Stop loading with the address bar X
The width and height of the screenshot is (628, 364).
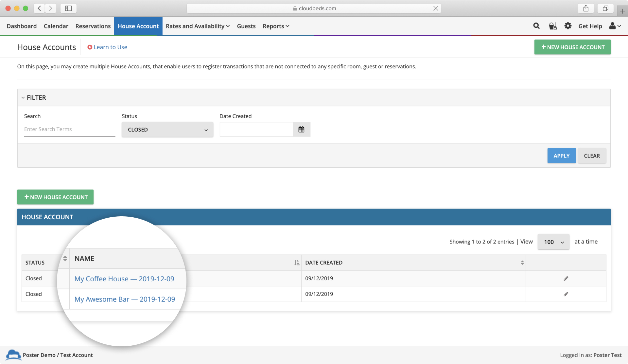click(x=436, y=8)
